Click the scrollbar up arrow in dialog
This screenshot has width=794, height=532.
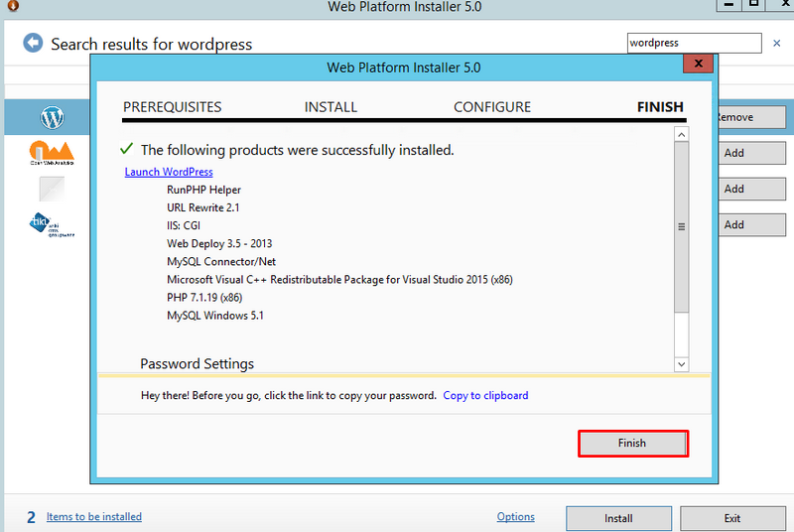[682, 134]
